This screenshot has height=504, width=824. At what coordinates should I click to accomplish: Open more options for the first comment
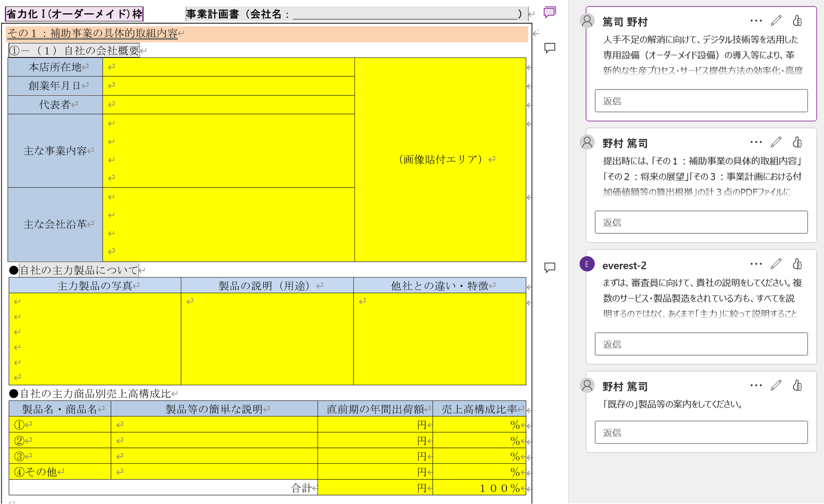click(756, 21)
